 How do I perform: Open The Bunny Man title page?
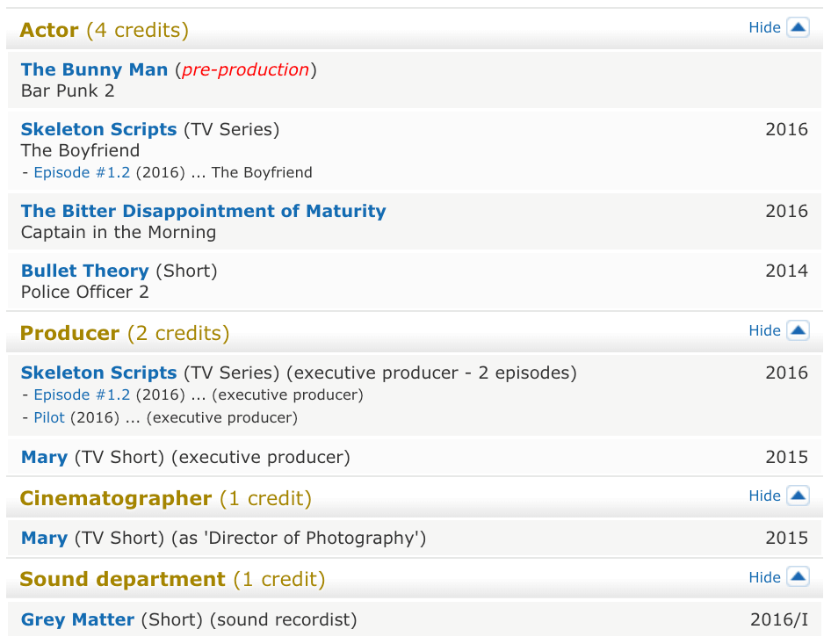[94, 69]
